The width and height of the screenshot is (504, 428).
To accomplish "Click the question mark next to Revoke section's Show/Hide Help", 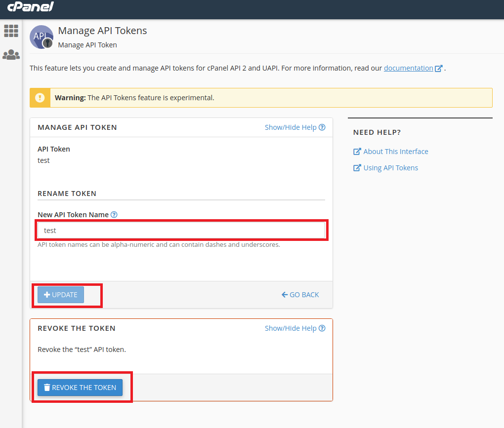I will tap(322, 328).
